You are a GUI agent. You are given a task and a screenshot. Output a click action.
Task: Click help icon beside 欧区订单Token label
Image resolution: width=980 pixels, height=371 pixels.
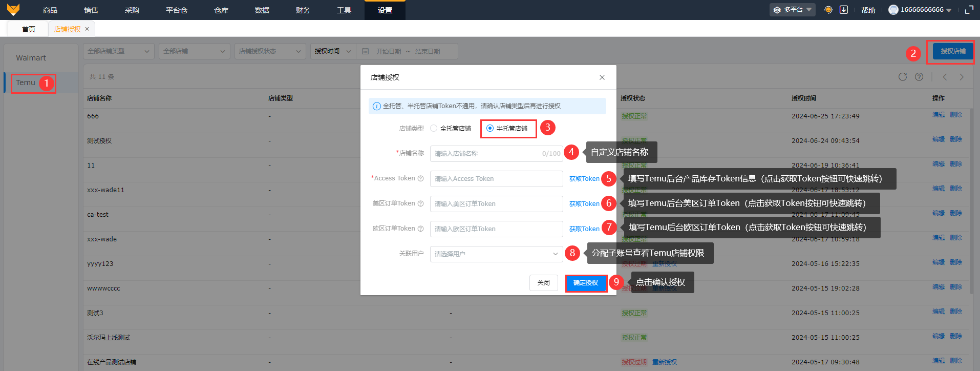(421, 229)
